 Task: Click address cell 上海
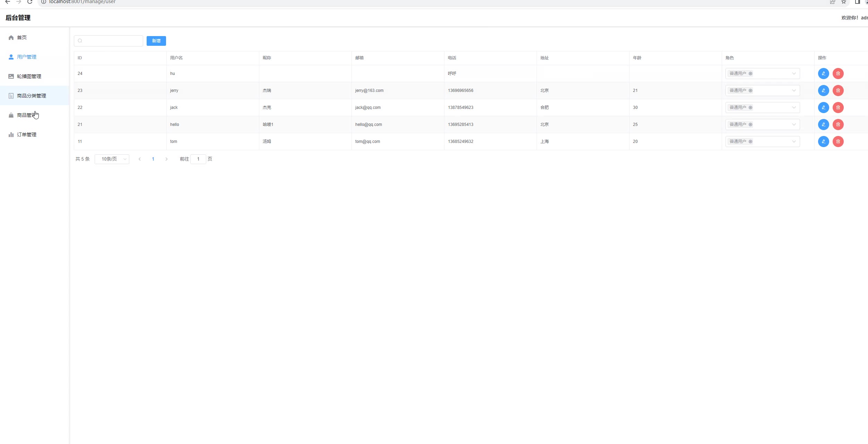[x=545, y=142]
